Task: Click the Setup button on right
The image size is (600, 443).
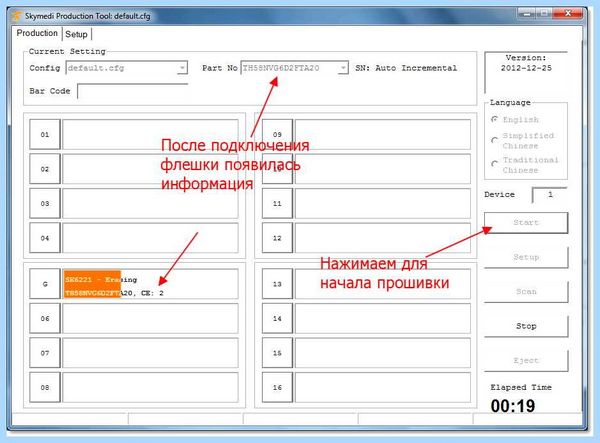Action: click(526, 257)
